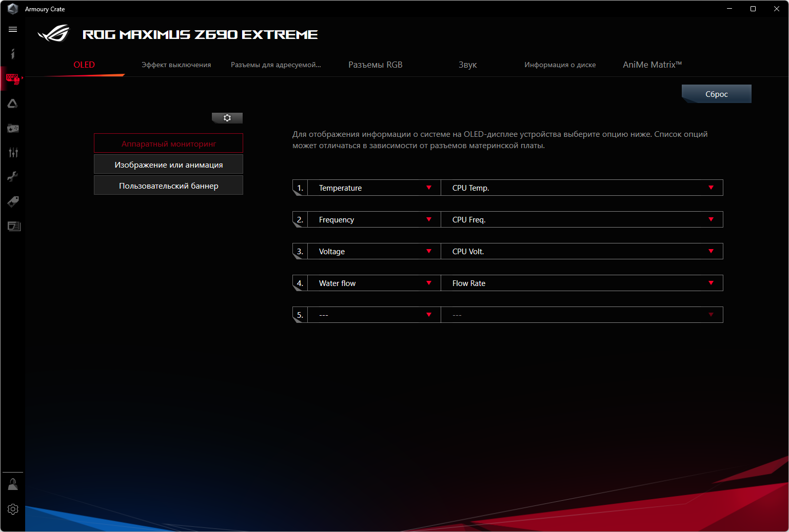Open Settings gear at sidebar bottom
789x532 pixels.
pos(13,509)
